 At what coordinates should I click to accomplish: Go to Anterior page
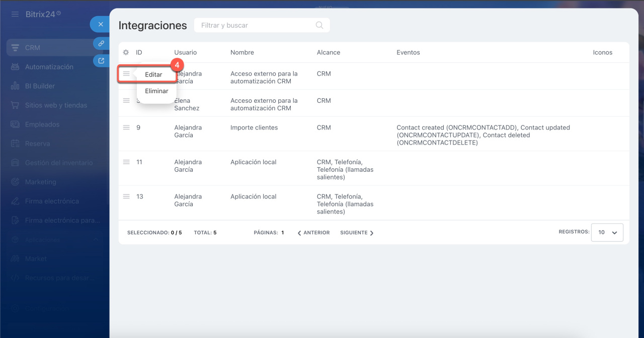click(x=313, y=233)
